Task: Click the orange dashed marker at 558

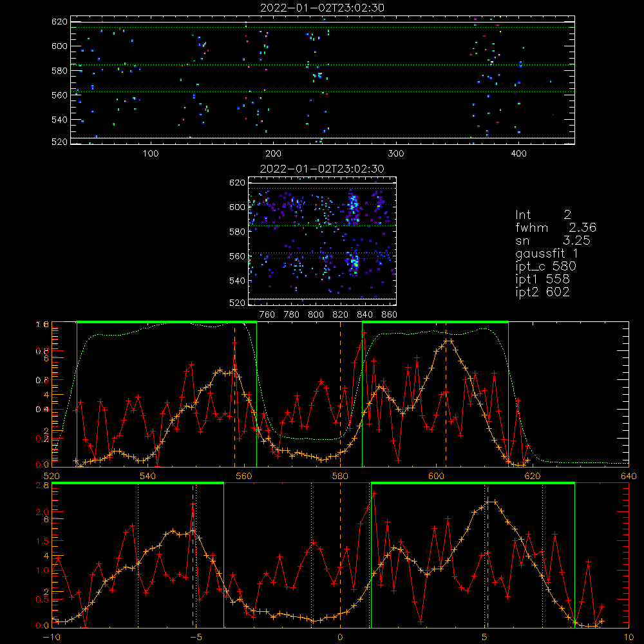Action: point(234,394)
